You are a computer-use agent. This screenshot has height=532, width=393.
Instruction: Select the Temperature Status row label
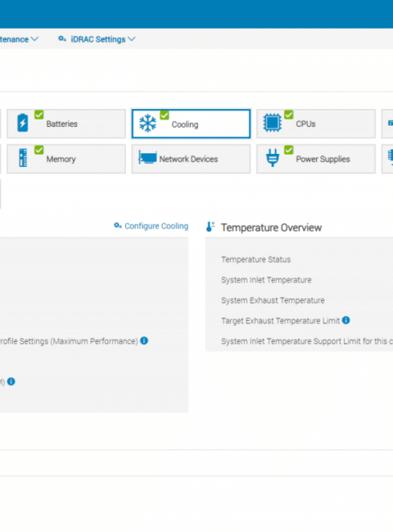click(x=256, y=259)
